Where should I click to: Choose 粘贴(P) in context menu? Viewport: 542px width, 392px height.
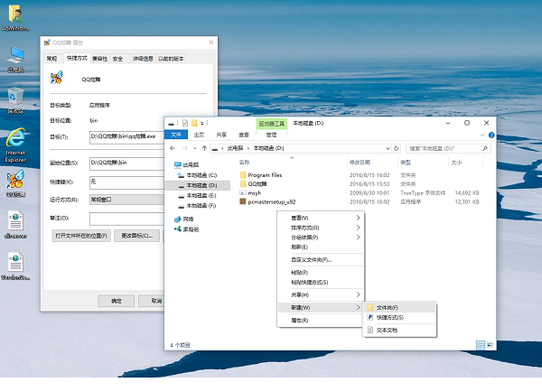point(321,273)
